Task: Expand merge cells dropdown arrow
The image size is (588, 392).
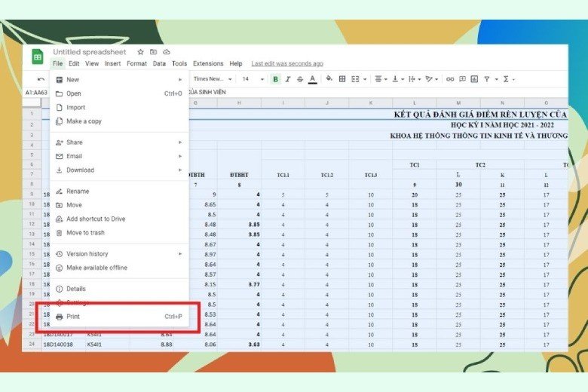Action: point(365,79)
